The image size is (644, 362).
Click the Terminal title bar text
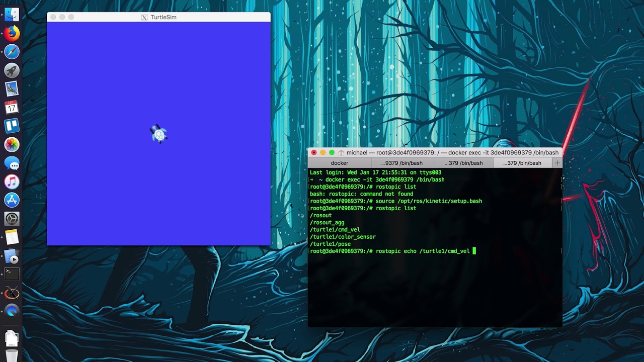[452, 152]
